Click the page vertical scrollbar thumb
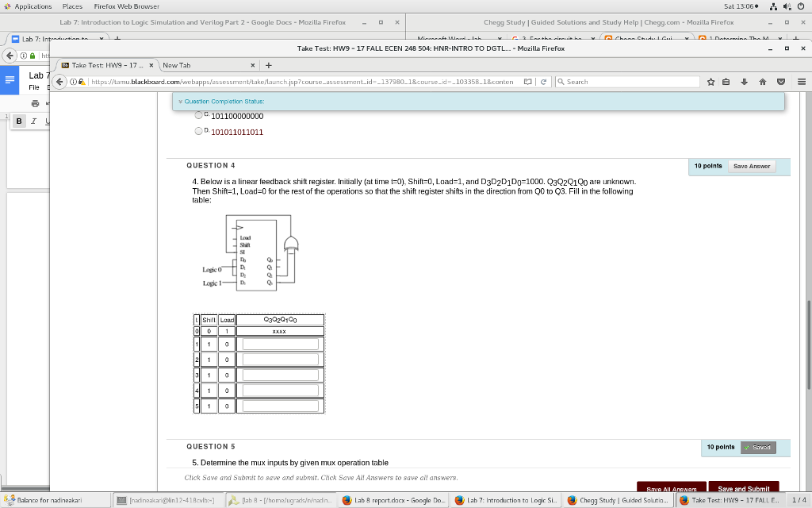This screenshot has width=812, height=508. 808,344
